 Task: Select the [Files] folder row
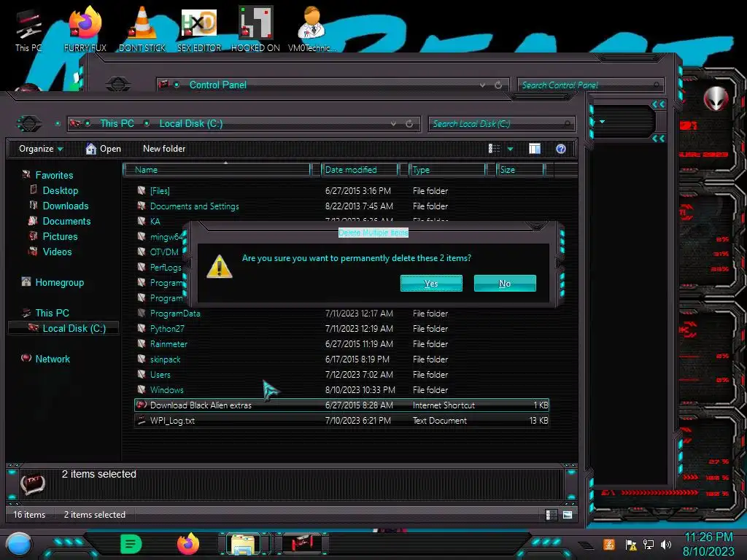pos(341,190)
